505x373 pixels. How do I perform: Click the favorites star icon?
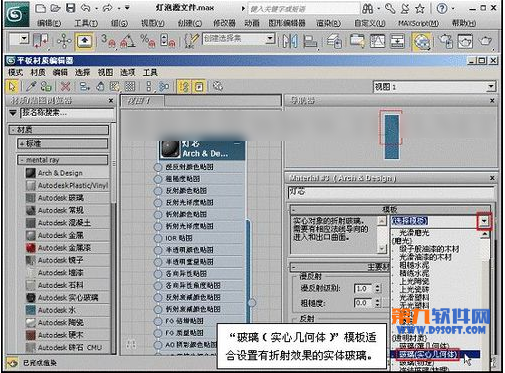tap(420, 9)
